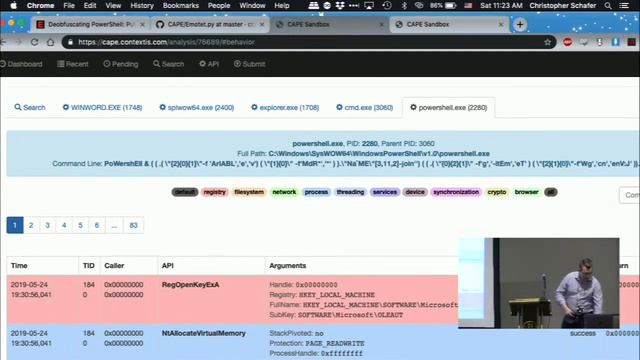Filter by synchronization category
Screen dimensions: 640x360
pos(456,192)
